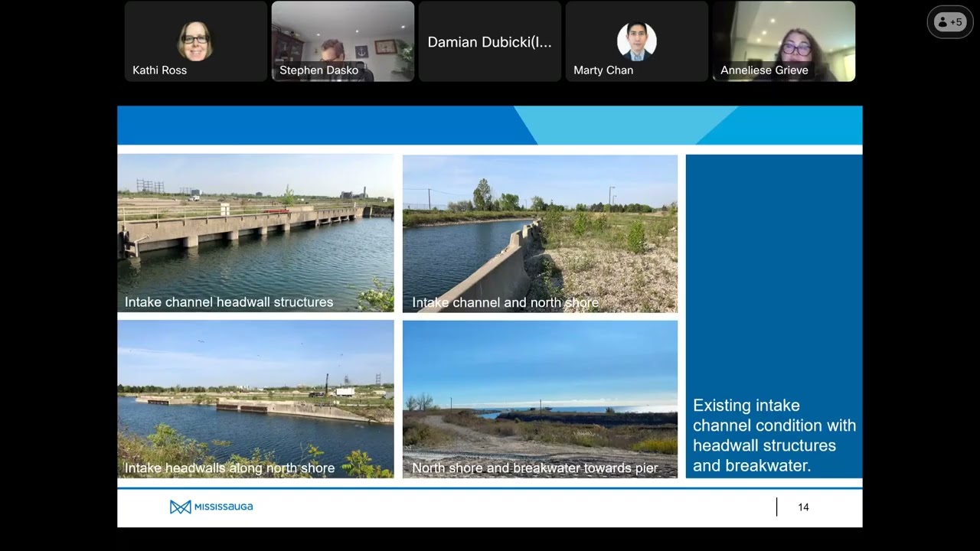This screenshot has width=980, height=551.
Task: Click the 'Kathi Ross' name label
Action: click(159, 70)
